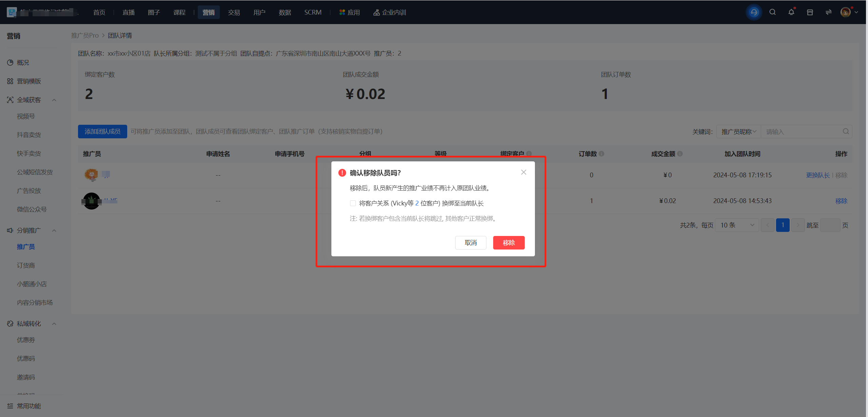This screenshot has height=417, width=868.
Task: Click the switch arrows icon in header
Action: [x=829, y=12]
